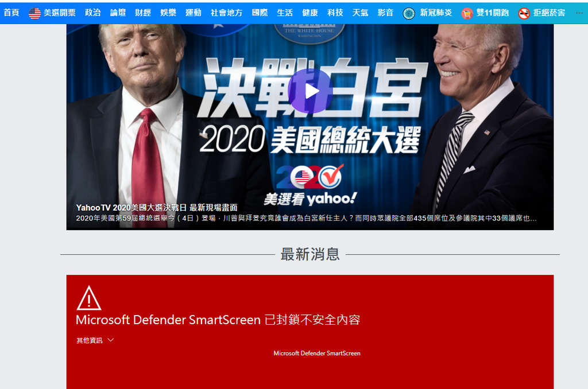Click the US flag icon beside 美選開票
The width and height of the screenshot is (588, 389).
(34, 13)
